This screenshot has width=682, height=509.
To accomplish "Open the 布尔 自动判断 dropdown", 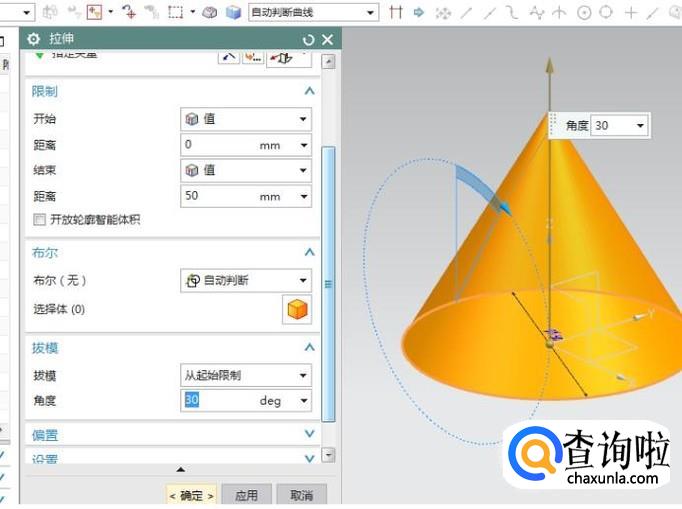I will tap(303, 281).
